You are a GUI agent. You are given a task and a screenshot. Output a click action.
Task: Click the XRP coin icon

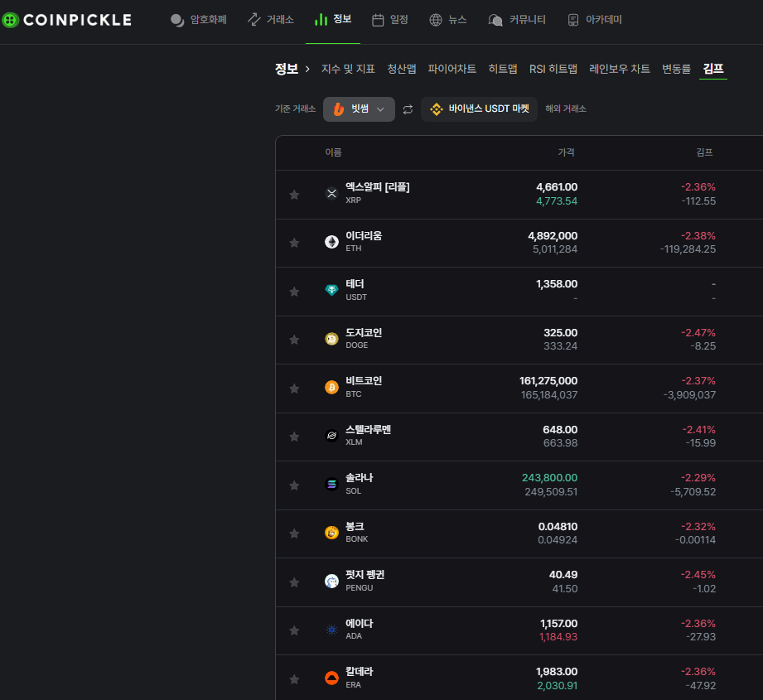point(331,194)
